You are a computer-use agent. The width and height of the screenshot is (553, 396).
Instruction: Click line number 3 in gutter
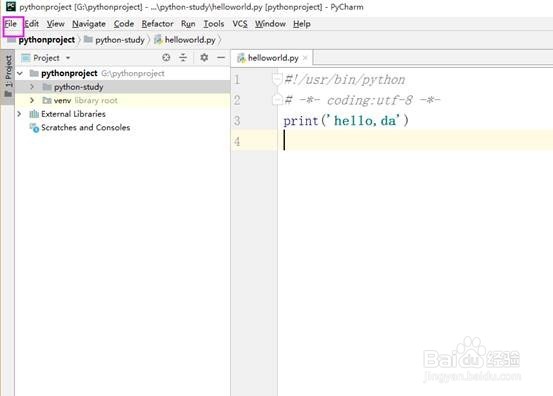click(x=237, y=121)
